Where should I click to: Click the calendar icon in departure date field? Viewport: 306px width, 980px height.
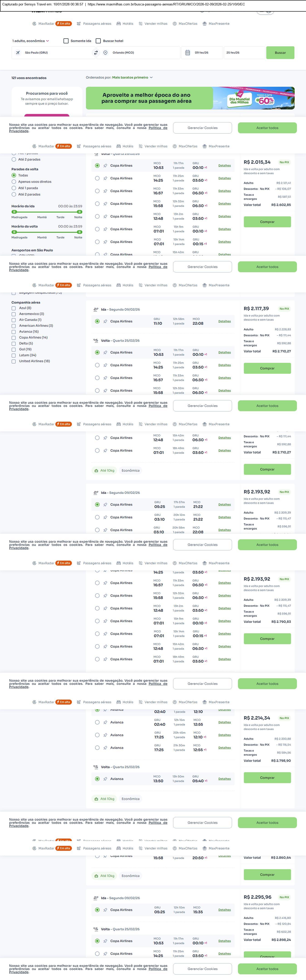click(188, 53)
